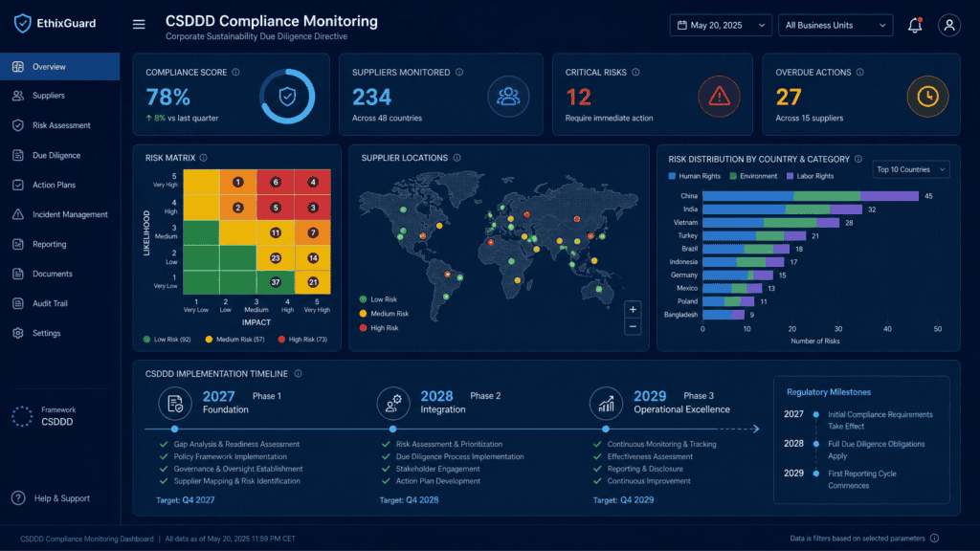Viewport: 980px width, 551px height.
Task: Click Full Due Diligence Obligations Apply milestone
Action: click(x=877, y=450)
